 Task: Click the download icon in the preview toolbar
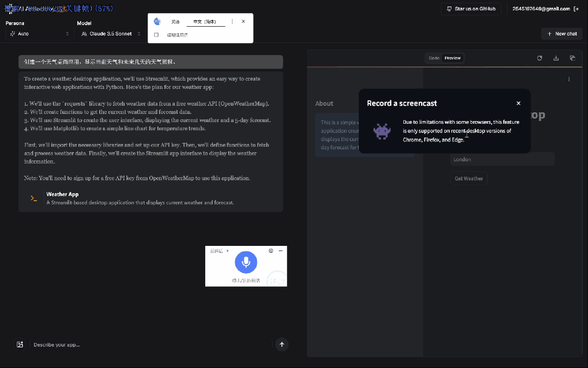click(x=556, y=58)
